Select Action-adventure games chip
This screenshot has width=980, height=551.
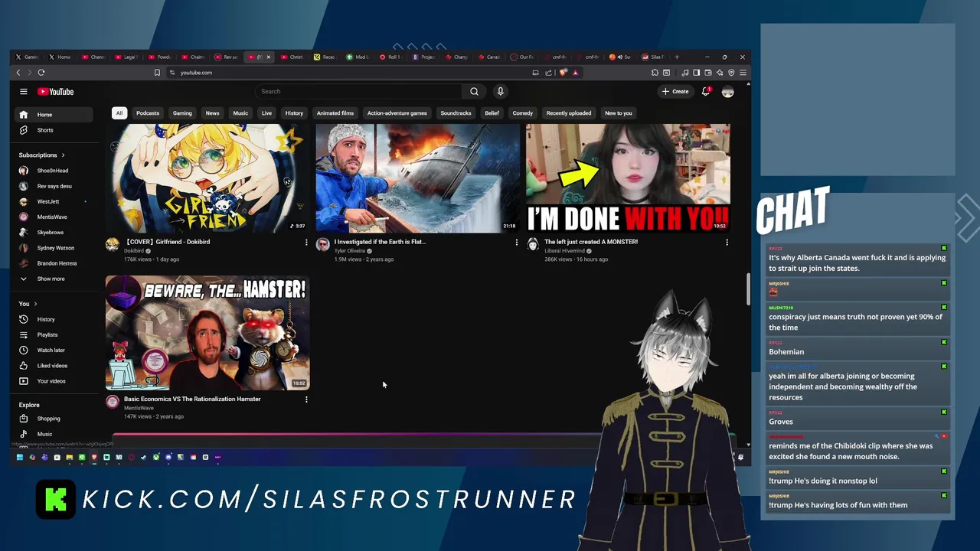click(x=397, y=113)
